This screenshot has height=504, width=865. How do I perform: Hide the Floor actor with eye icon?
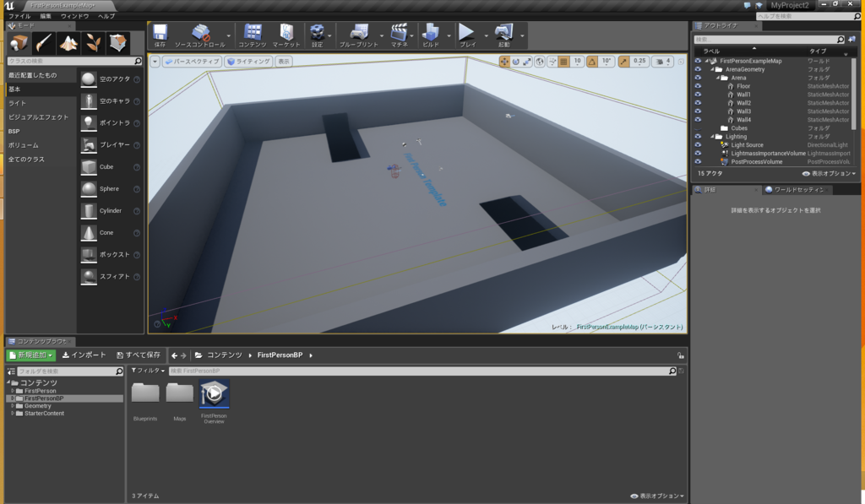pyautogui.click(x=698, y=86)
